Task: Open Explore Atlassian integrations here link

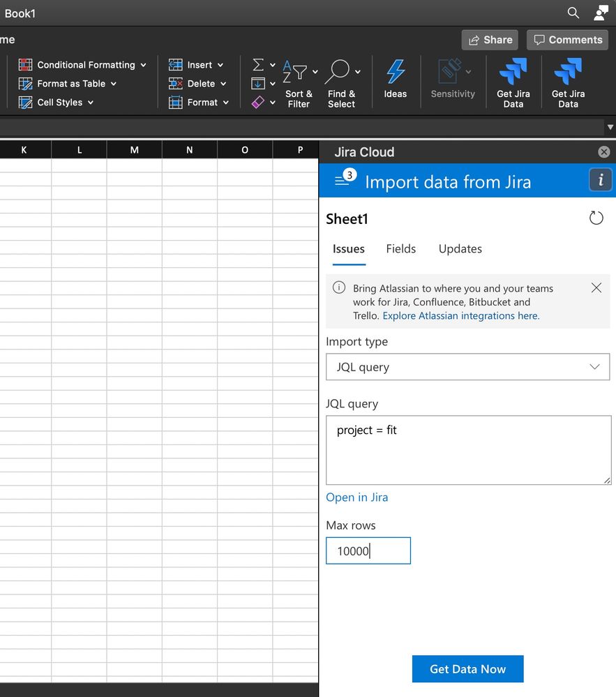Action: point(461,315)
